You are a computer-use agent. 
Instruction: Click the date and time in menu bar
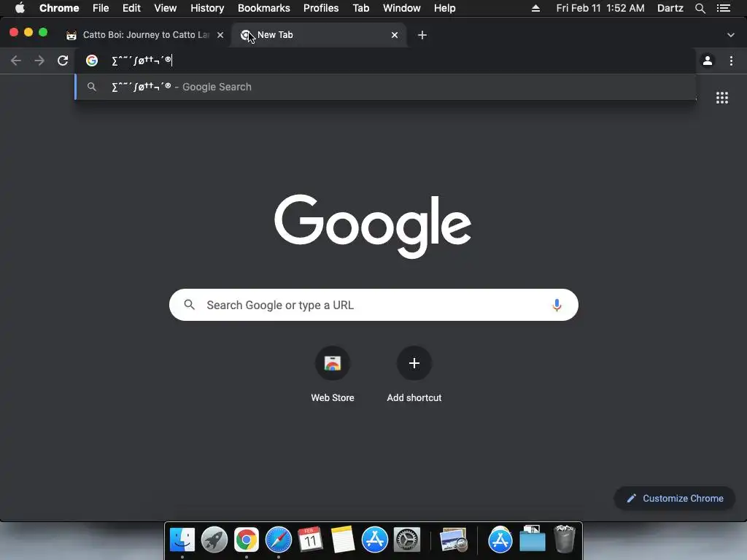(x=600, y=8)
